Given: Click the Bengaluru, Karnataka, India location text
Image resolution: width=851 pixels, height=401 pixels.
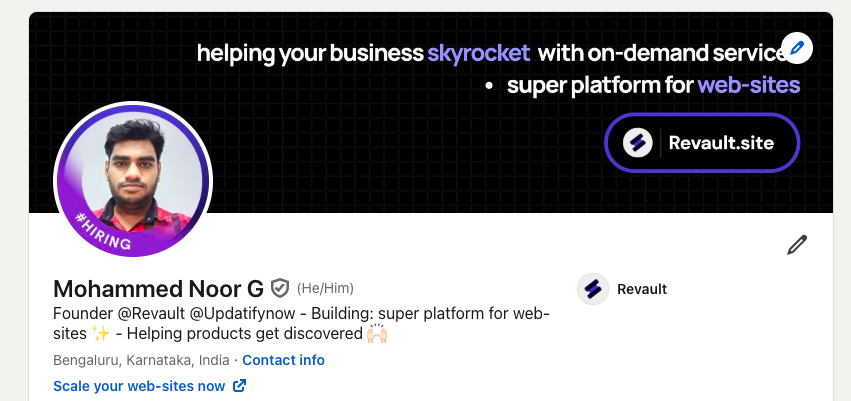Looking at the screenshot, I should pos(141,360).
